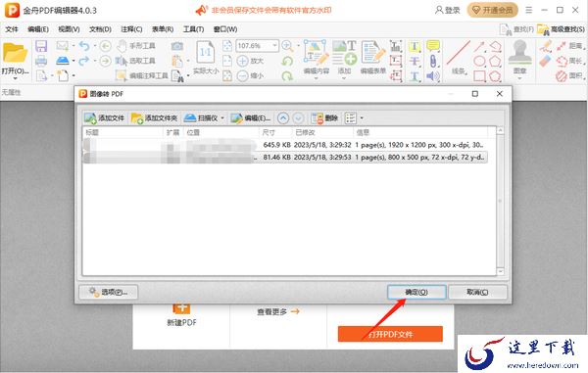Screen dimensions: 588x373
Task: Select the 编辑注释工具 annotation edit tool
Action: tap(142, 75)
